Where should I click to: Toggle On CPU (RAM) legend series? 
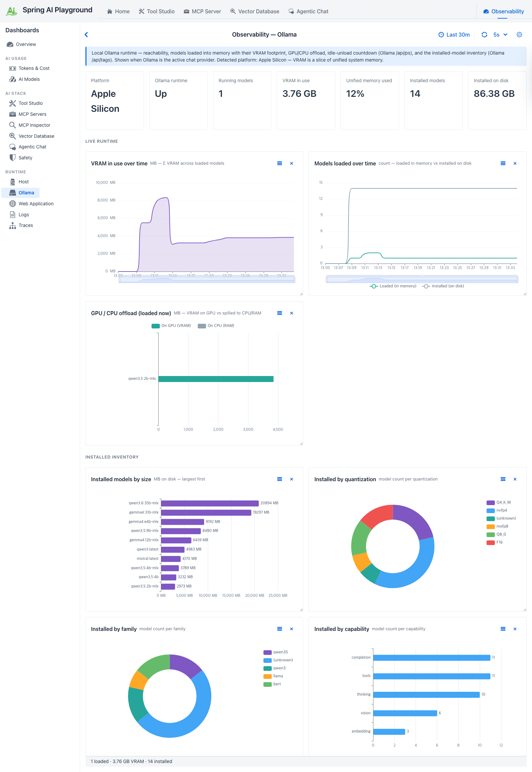(216, 326)
